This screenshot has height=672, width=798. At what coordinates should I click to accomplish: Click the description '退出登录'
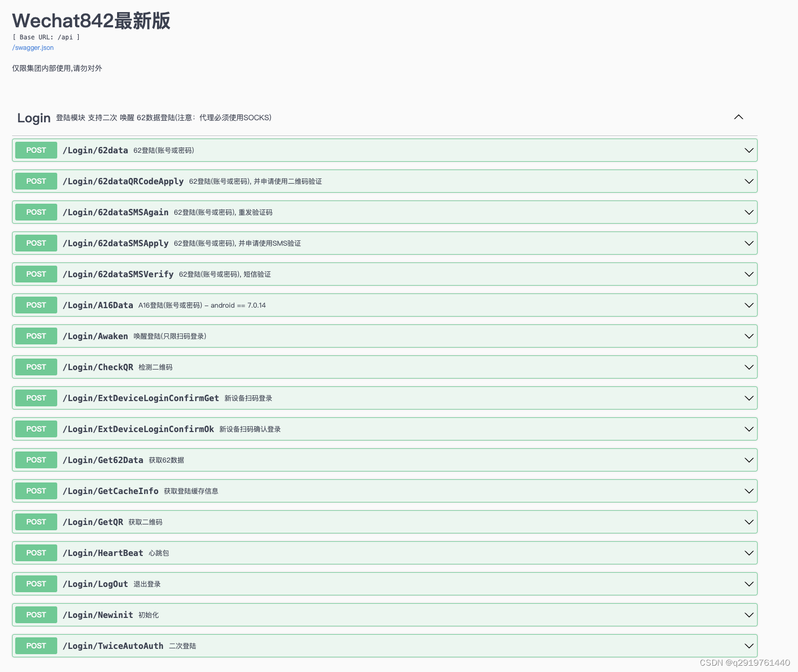tap(147, 584)
